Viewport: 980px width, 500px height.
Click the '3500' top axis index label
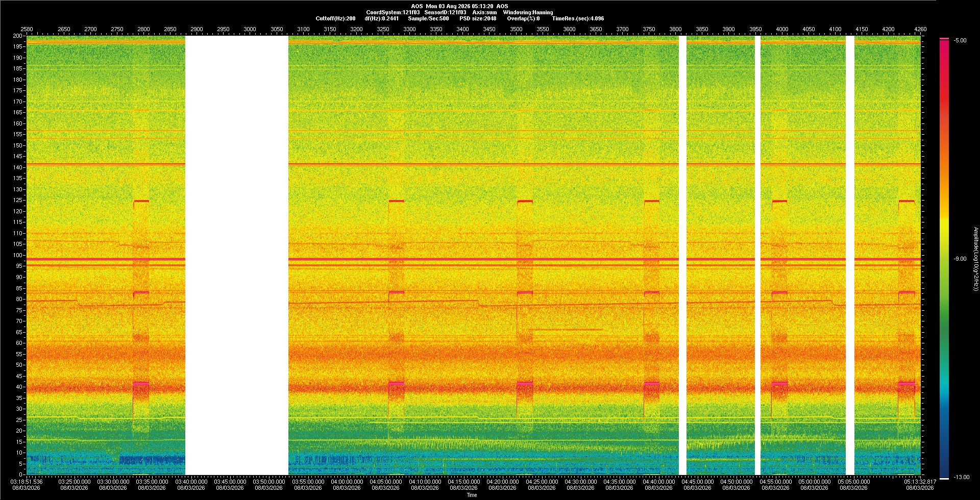tap(516, 29)
